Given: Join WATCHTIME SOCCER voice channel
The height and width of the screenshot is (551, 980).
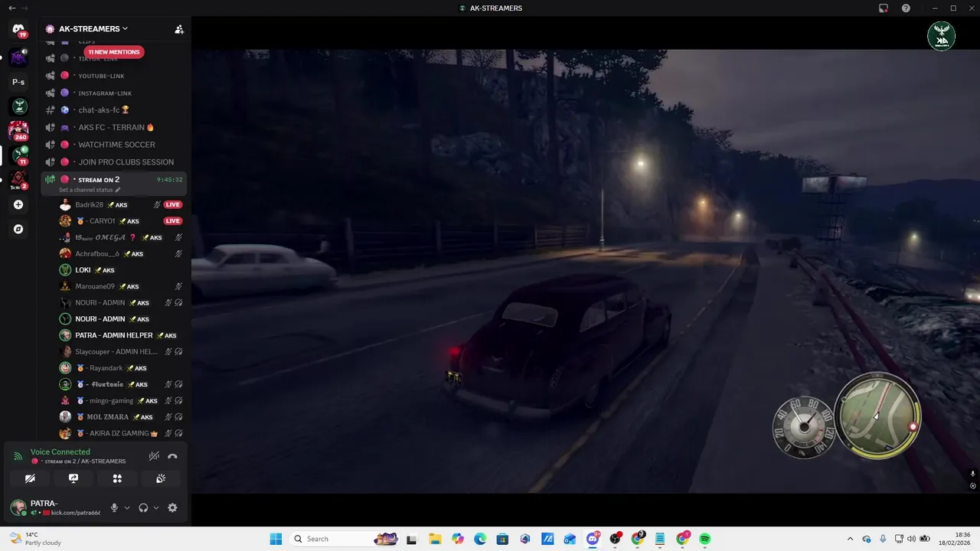Looking at the screenshot, I should point(115,145).
